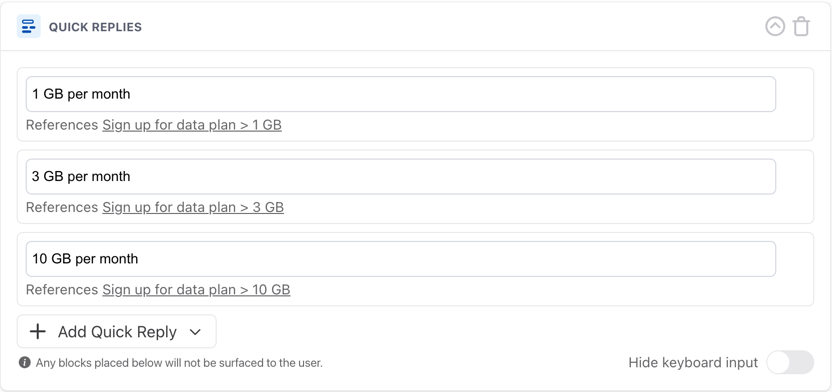Click the plus icon beside Add Quick Reply
The image size is (832, 392).
38,332
